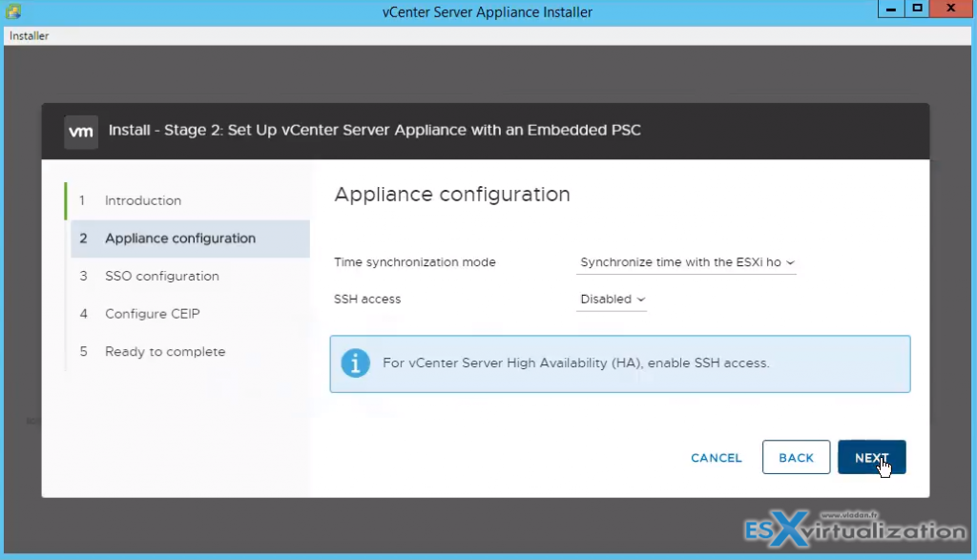The width and height of the screenshot is (977, 560).
Task: Click the BACK button
Action: tap(796, 457)
